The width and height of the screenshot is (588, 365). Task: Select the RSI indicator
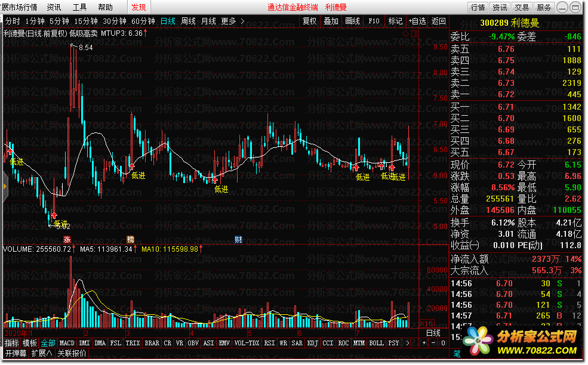pos(269,343)
